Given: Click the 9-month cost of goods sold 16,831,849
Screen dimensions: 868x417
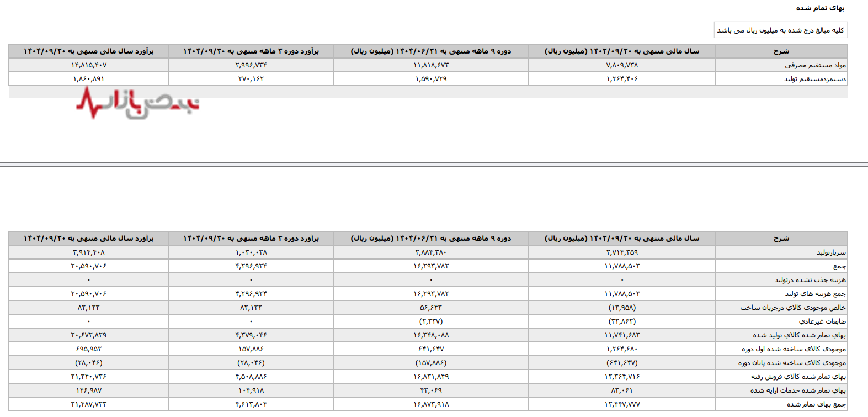Looking at the screenshot, I should [431, 377].
